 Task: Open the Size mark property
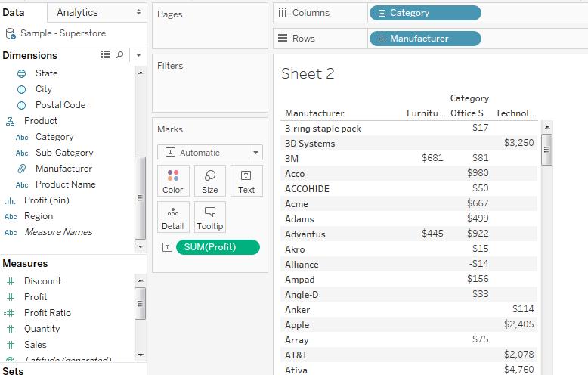[x=210, y=181]
